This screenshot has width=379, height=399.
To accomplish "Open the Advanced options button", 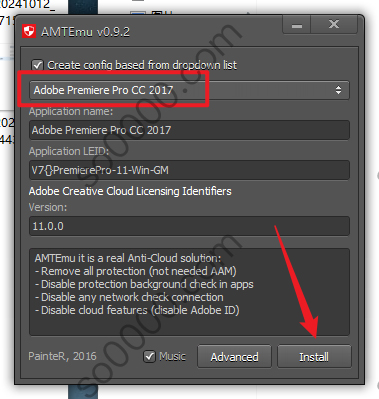I will [x=234, y=357].
